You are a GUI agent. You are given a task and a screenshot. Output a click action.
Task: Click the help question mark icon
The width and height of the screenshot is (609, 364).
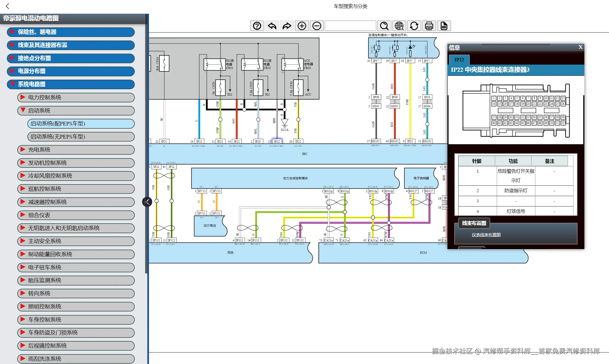pyautogui.click(x=257, y=26)
